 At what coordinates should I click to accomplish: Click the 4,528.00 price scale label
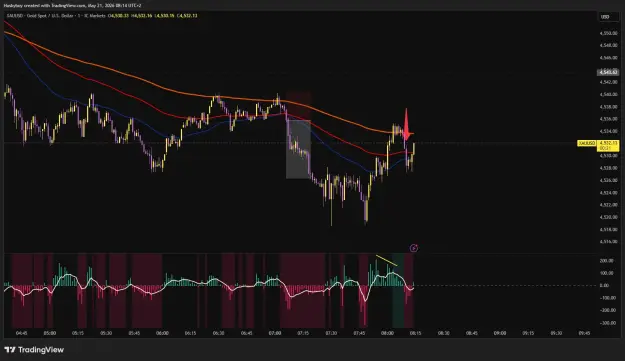click(608, 168)
